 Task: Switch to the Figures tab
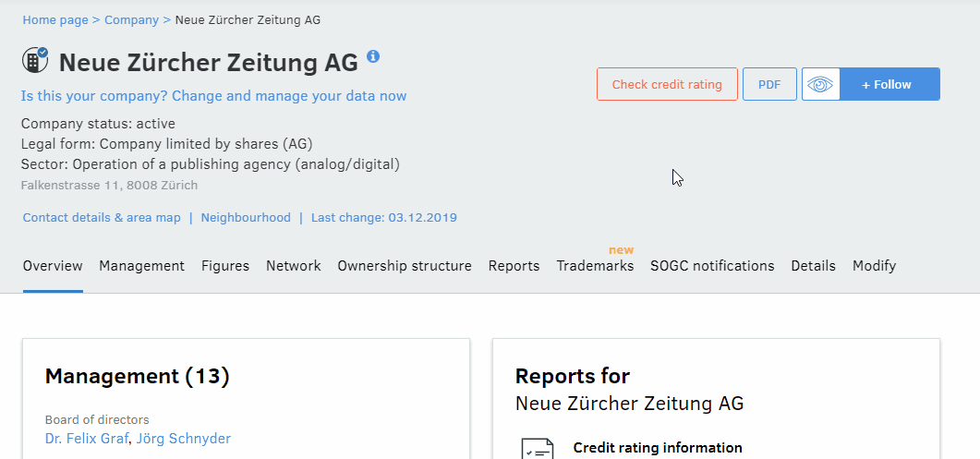(225, 266)
